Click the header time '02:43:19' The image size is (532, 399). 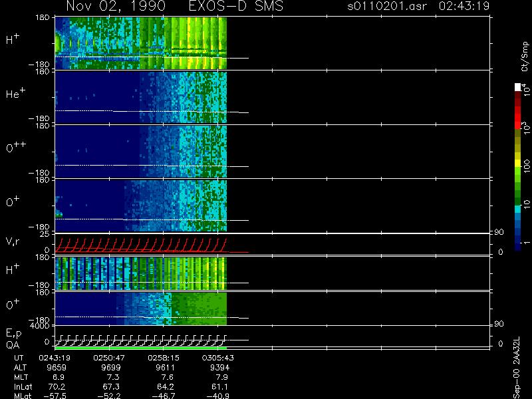tap(464, 6)
